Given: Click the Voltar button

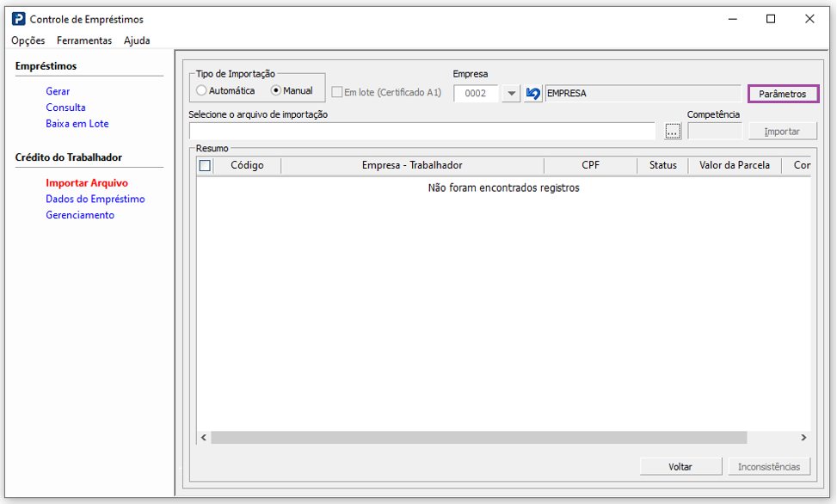Looking at the screenshot, I should (x=680, y=467).
